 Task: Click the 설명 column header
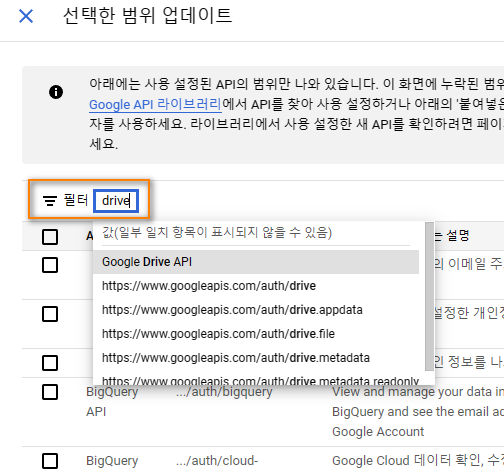(458, 236)
